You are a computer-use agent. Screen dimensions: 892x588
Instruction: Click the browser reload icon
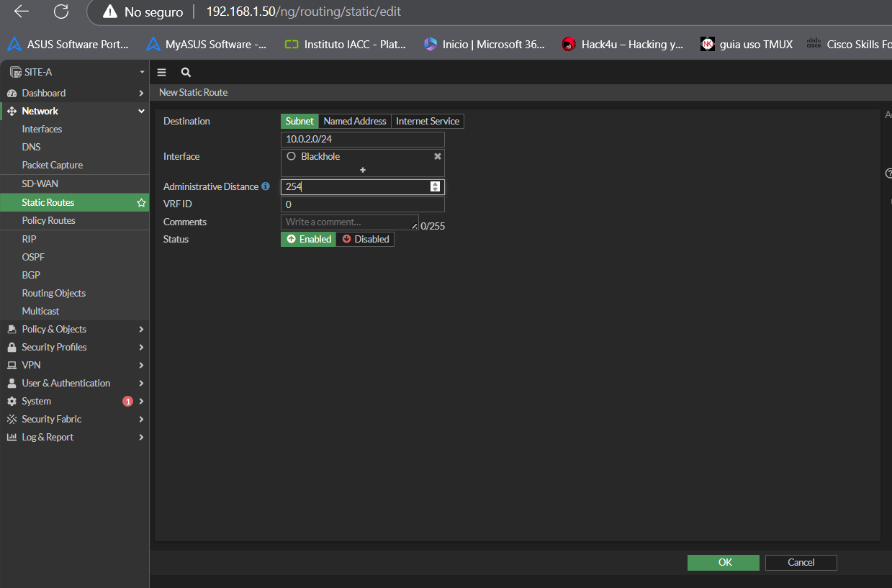[61, 12]
